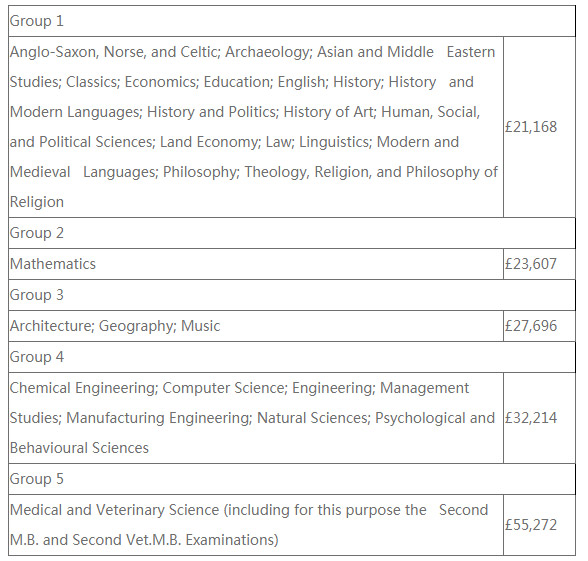The height and width of the screenshot is (561, 588).
Task: Click the Group 1 header row
Action: (x=292, y=21)
